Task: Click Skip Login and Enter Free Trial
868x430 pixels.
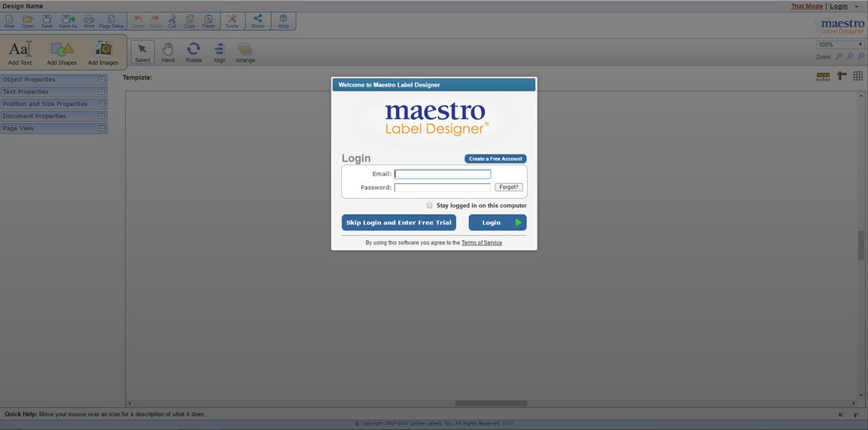Action: coord(398,222)
